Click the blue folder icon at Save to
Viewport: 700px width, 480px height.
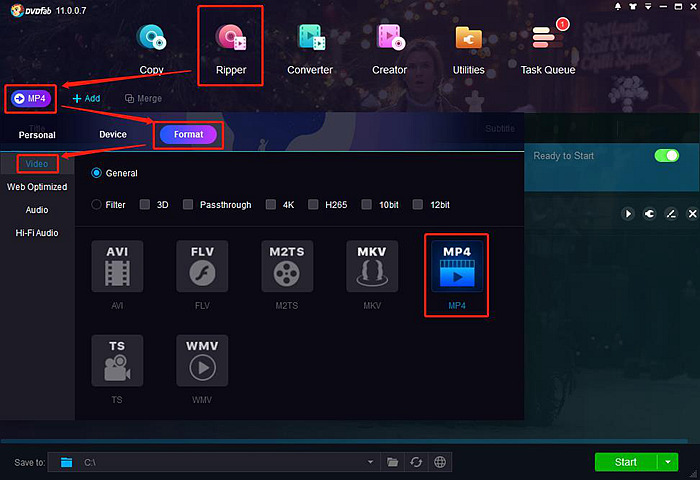point(67,462)
